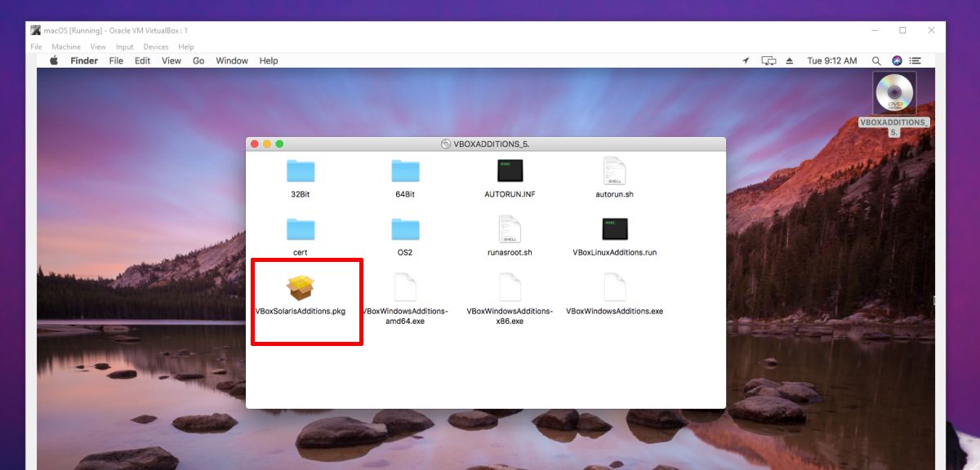This screenshot has width=980, height=470.
Task: Click the location services arrow icon
Action: tap(745, 61)
